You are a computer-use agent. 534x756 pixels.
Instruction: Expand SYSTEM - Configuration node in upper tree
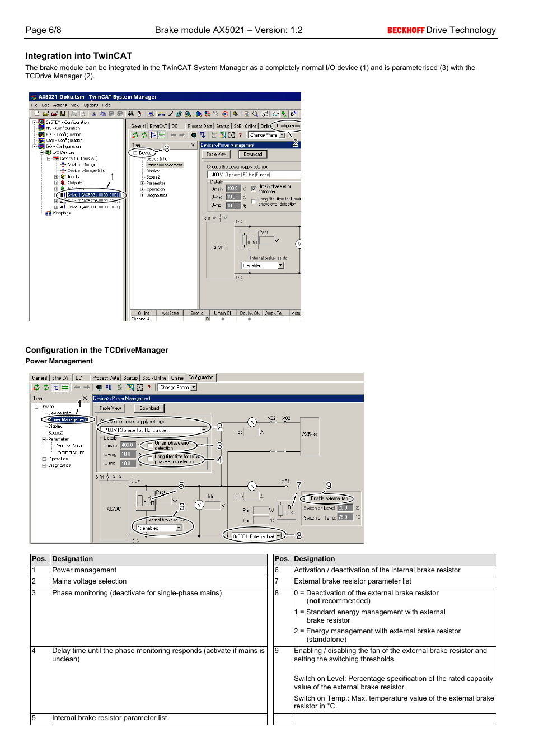pyautogui.click(x=35, y=122)
